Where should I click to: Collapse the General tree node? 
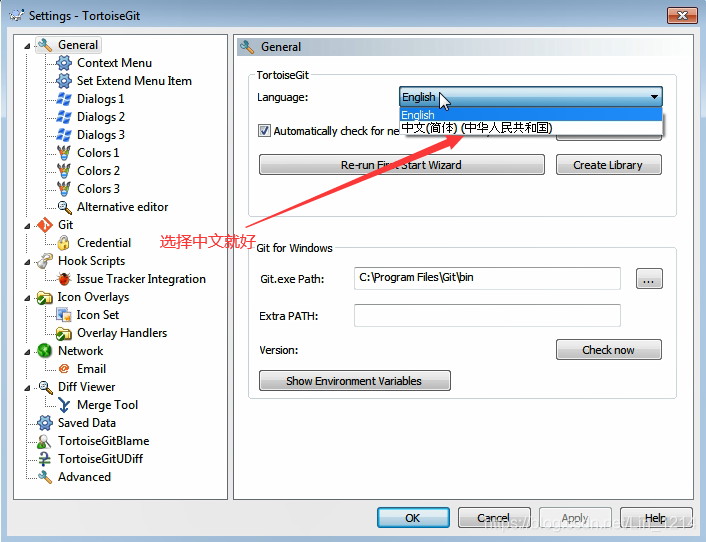(27, 46)
